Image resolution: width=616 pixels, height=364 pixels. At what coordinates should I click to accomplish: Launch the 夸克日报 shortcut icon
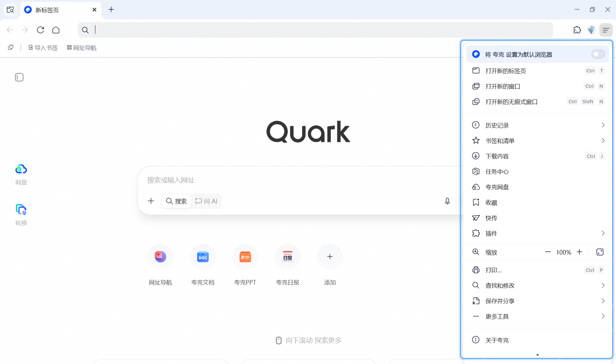click(287, 257)
